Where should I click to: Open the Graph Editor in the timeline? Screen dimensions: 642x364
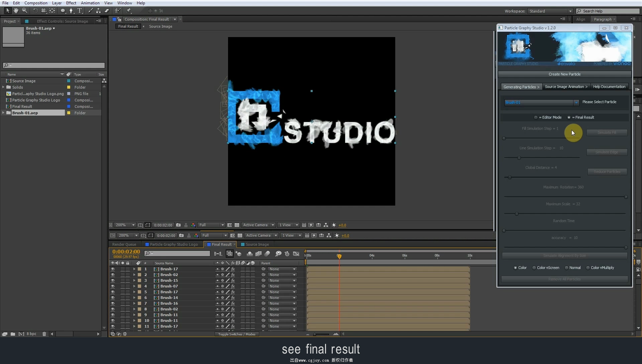click(x=296, y=254)
